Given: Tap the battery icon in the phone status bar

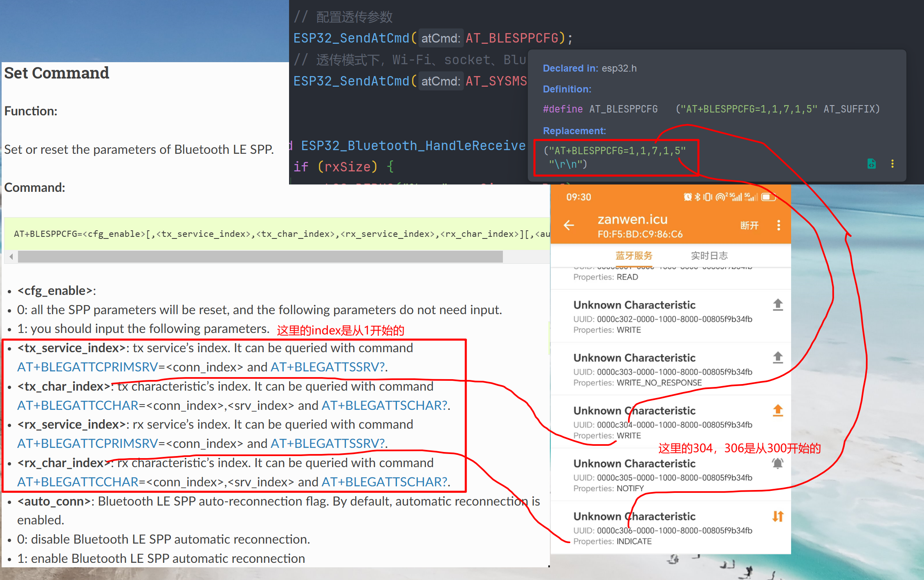Looking at the screenshot, I should point(768,197).
